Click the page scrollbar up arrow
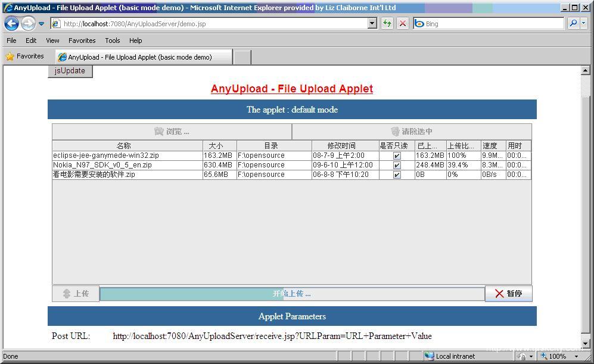594x364 pixels. click(585, 70)
